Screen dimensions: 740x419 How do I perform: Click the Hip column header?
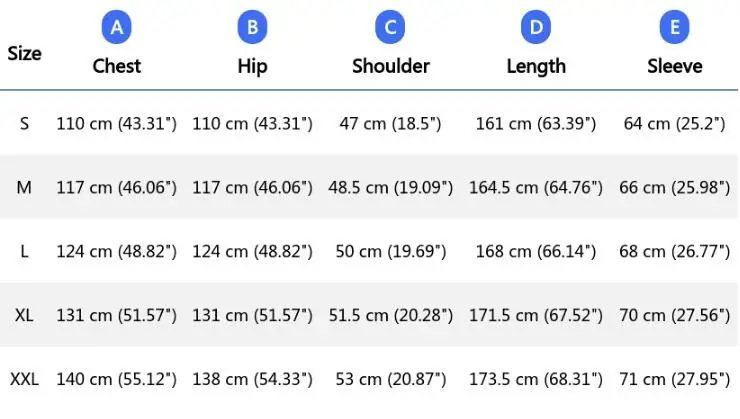pyautogui.click(x=252, y=66)
